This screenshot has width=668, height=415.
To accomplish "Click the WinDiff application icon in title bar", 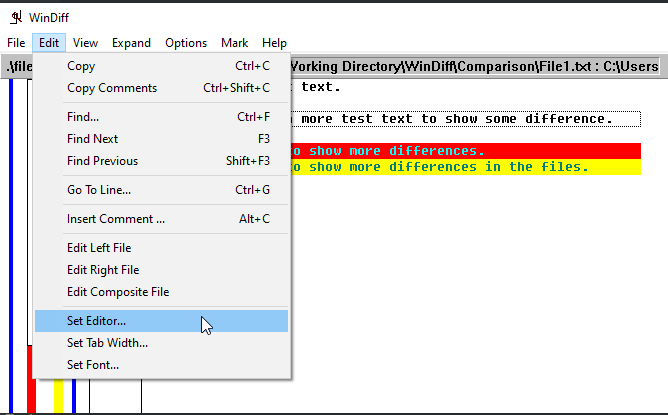I will (x=16, y=17).
